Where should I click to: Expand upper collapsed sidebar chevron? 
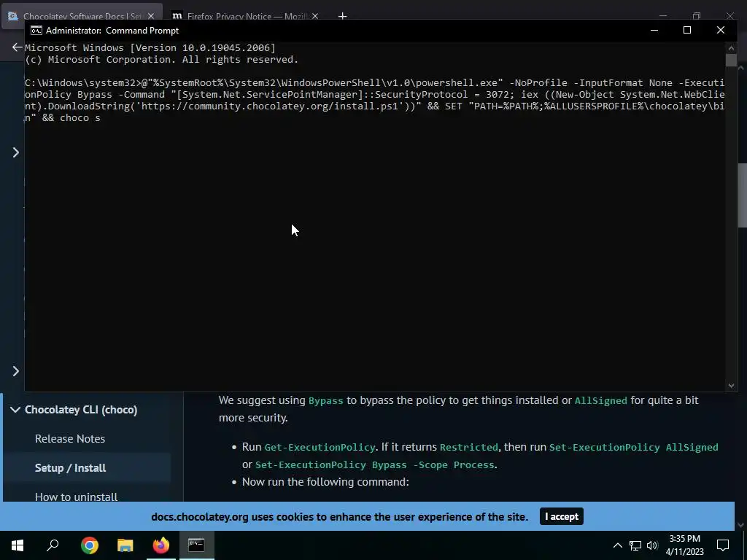(16, 152)
